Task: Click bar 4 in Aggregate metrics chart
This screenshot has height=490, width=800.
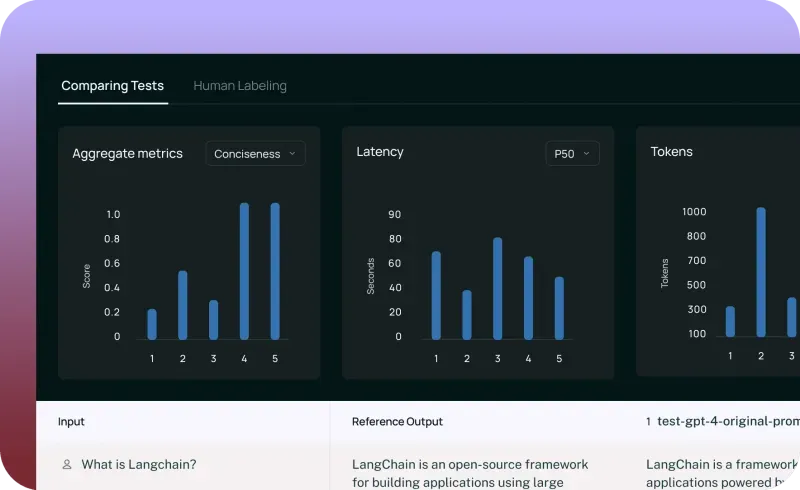Action: click(x=244, y=271)
